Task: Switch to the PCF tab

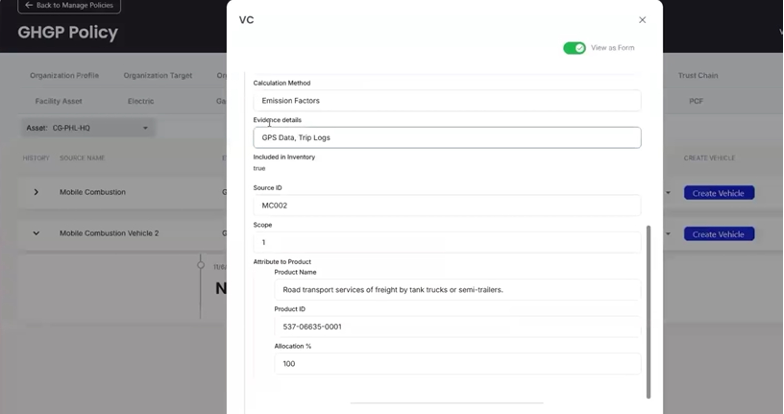Action: pos(696,101)
